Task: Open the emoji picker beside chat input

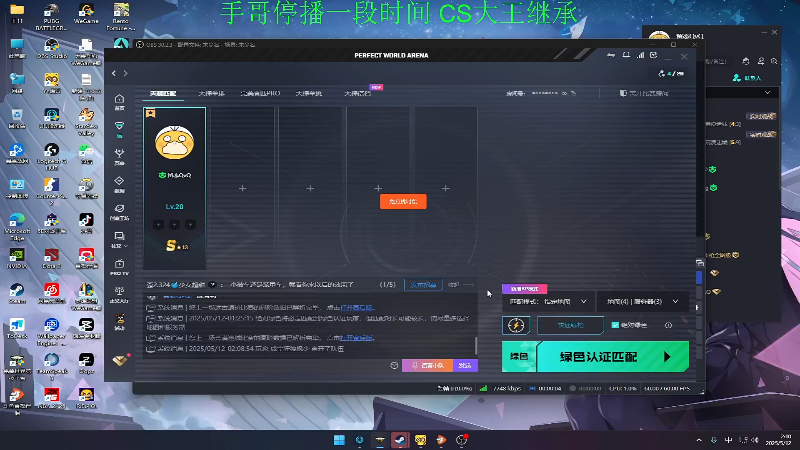Action: click(x=394, y=365)
